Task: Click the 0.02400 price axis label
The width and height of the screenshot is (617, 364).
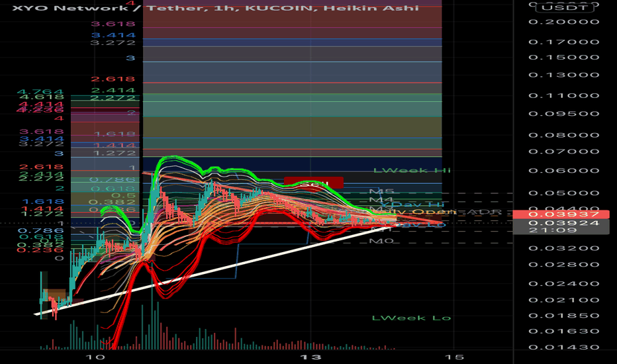Action: click(564, 284)
